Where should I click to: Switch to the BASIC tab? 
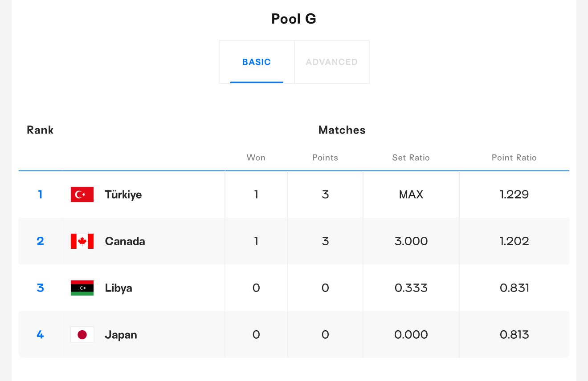click(x=257, y=62)
